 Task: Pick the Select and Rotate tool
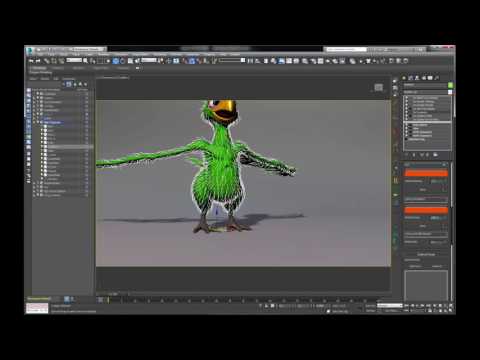click(x=122, y=61)
